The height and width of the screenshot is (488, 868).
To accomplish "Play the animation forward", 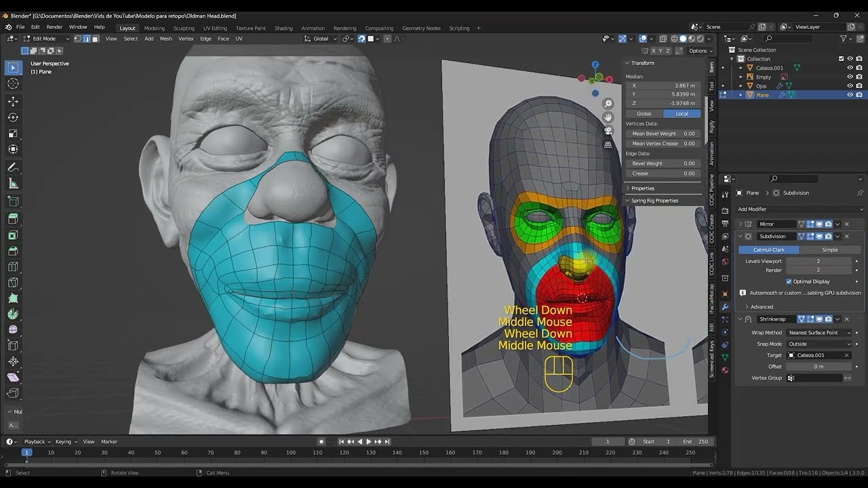I will 369,442.
